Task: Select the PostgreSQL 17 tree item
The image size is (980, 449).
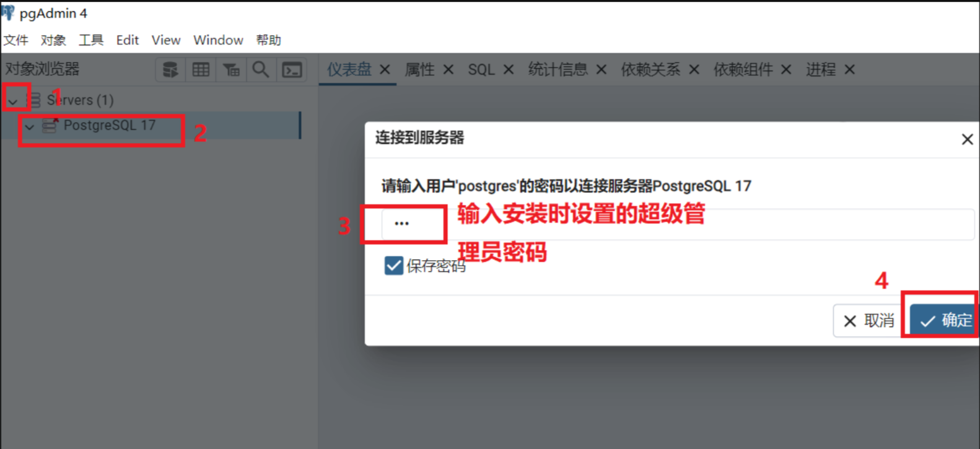Action: (110, 125)
